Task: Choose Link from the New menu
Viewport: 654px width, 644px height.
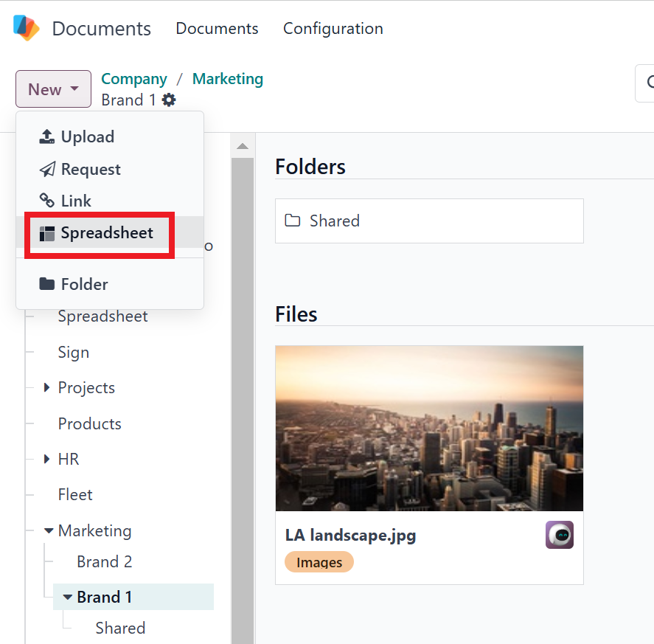Action: [110, 201]
